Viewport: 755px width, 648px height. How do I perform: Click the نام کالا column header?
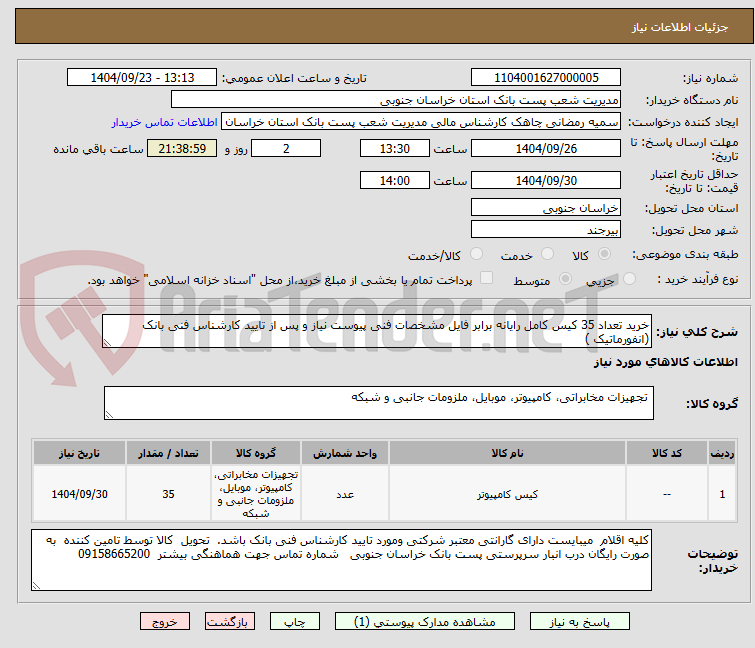(507, 453)
